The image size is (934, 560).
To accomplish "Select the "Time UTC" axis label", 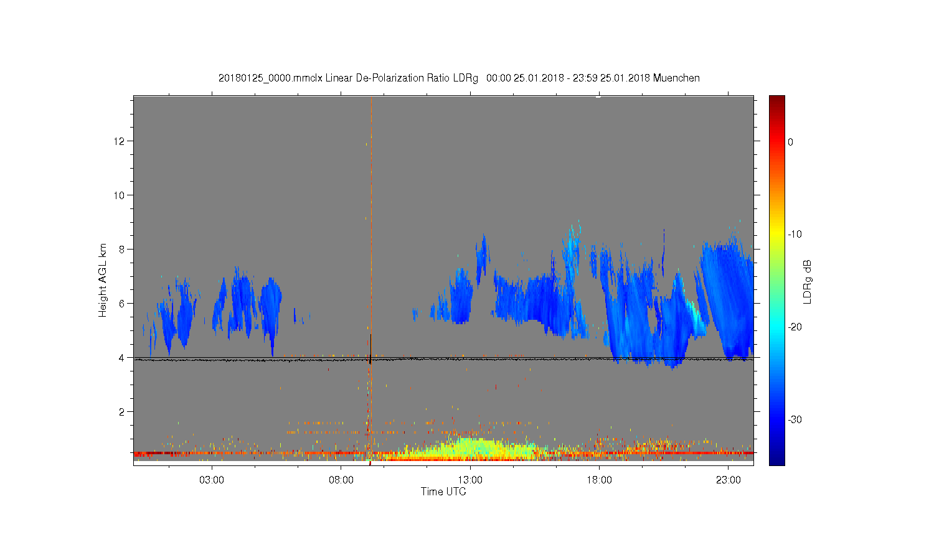I will tap(443, 492).
